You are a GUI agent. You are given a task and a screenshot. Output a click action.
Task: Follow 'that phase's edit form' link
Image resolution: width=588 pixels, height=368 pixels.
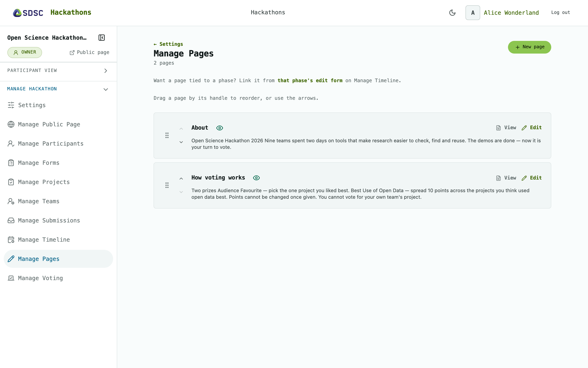[310, 81]
